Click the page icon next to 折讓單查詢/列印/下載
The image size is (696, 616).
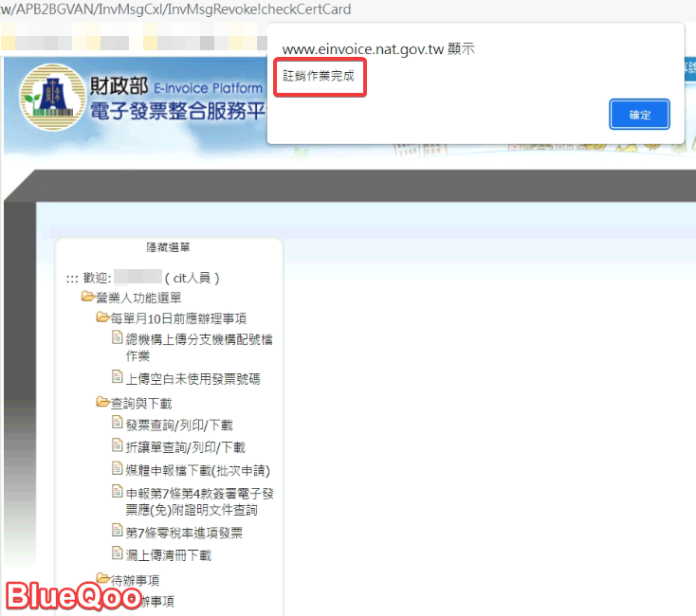point(118,446)
